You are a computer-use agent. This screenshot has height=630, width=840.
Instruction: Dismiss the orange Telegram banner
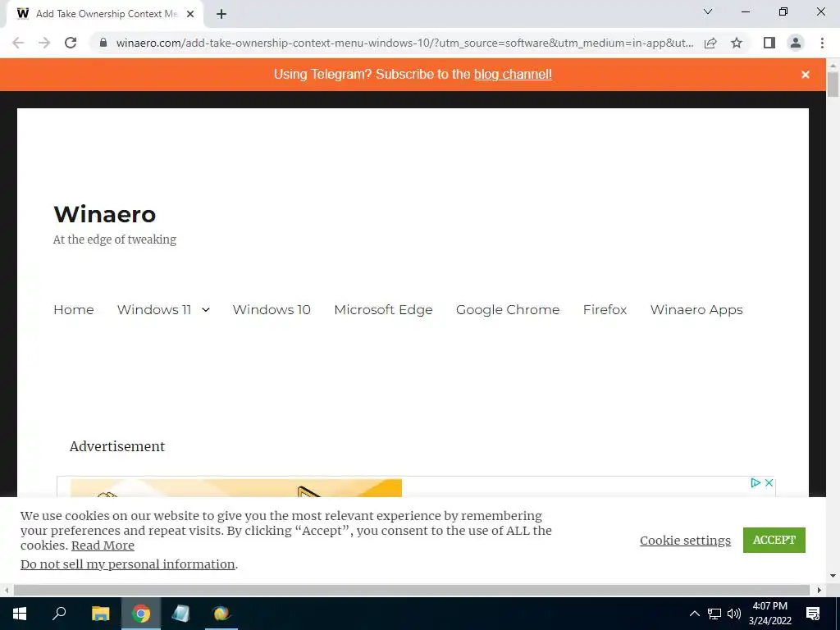(x=806, y=75)
